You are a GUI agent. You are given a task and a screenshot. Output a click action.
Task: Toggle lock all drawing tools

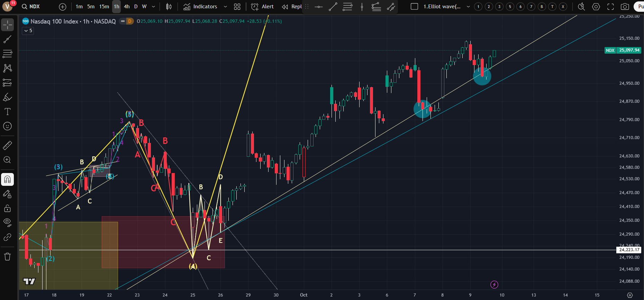pyautogui.click(x=8, y=208)
